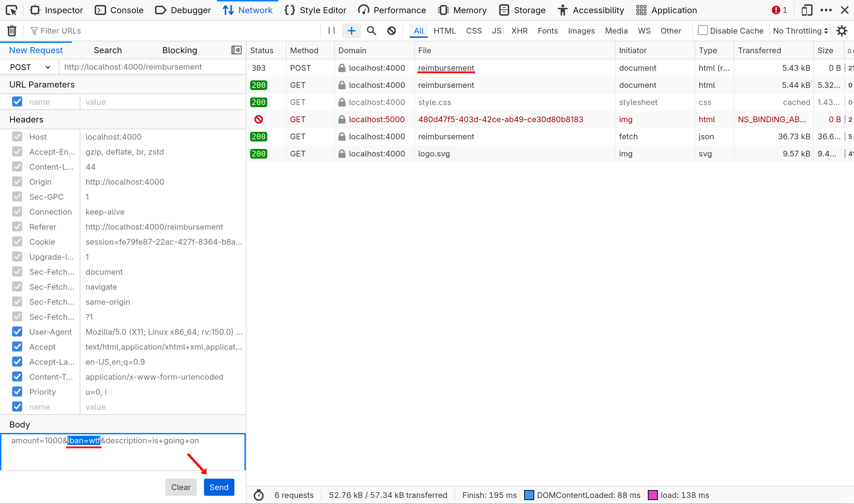Screen dimensions: 854x504
Task: Filter requests by WS
Action: pyautogui.click(x=644, y=31)
